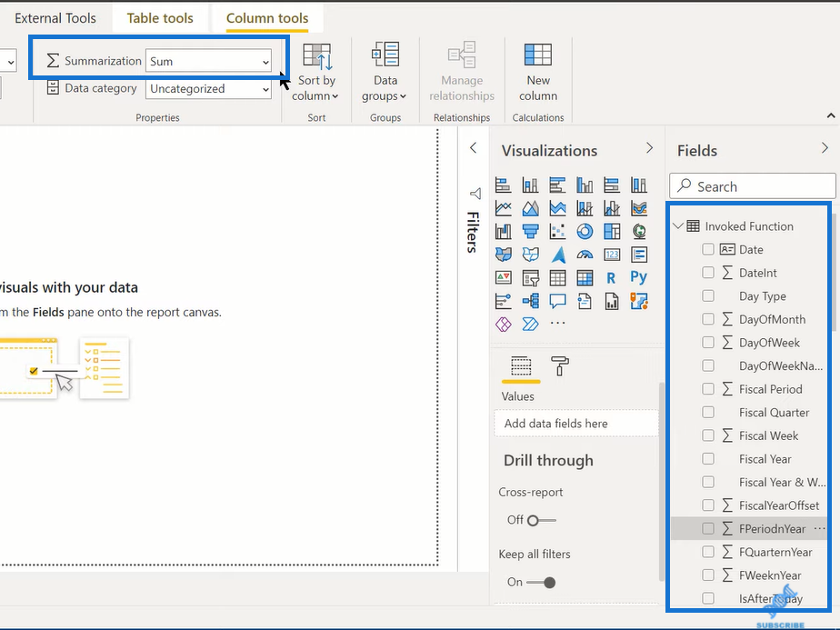Insert a stacked column chart visual

point(530,185)
